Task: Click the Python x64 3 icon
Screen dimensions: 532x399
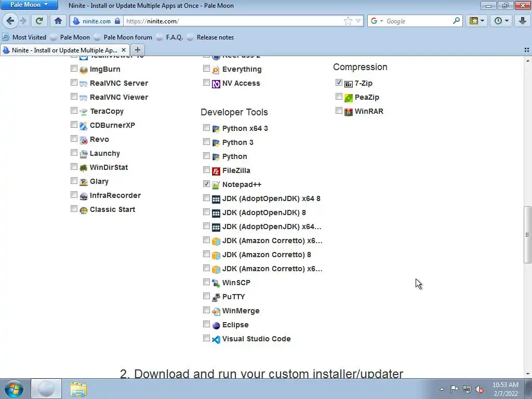Action: (216, 129)
